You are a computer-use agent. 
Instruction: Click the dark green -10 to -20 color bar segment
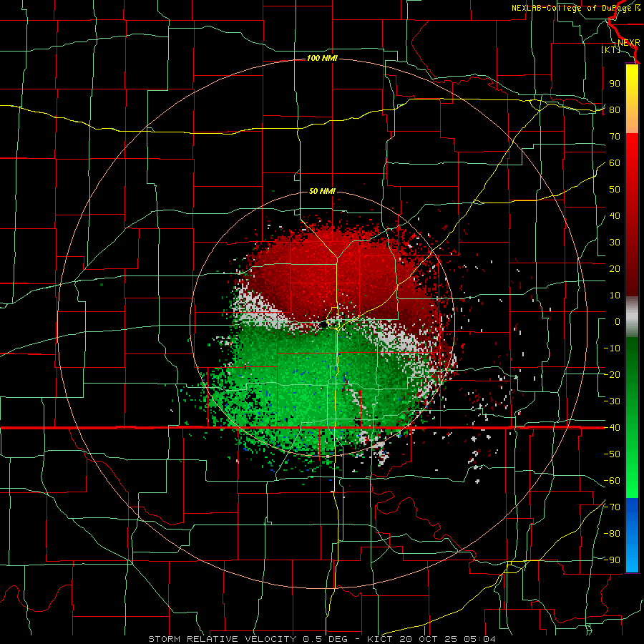632,356
